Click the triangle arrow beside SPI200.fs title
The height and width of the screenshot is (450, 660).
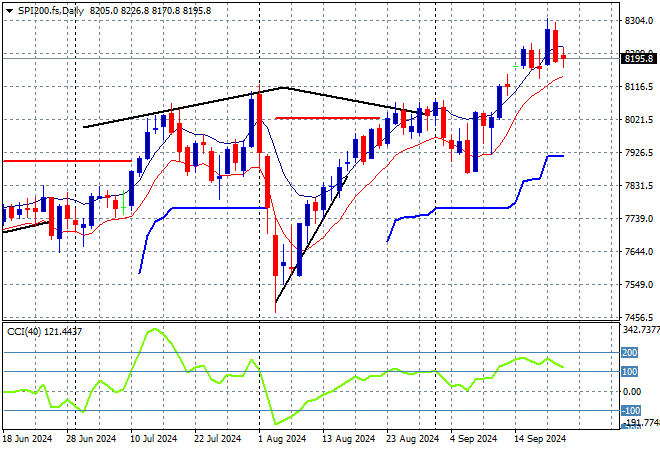(9, 11)
